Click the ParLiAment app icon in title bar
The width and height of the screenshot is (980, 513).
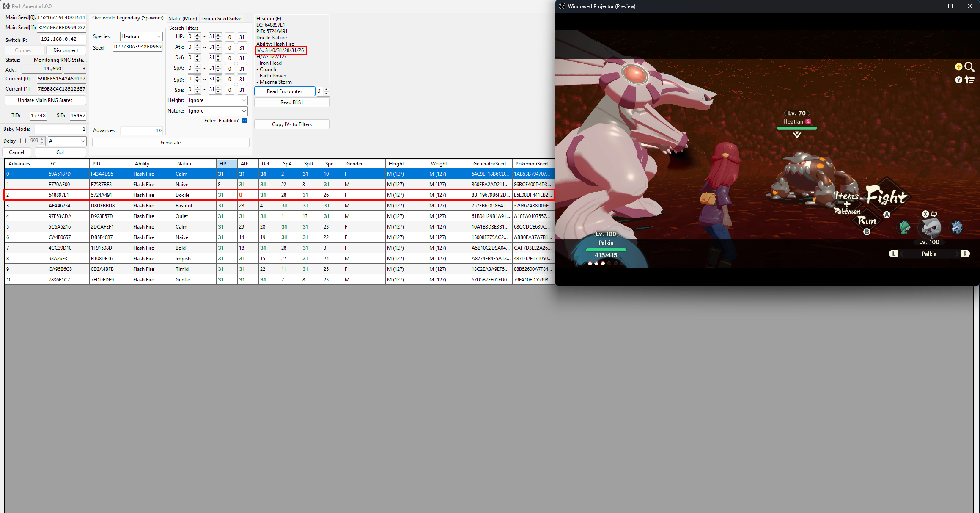coord(6,6)
